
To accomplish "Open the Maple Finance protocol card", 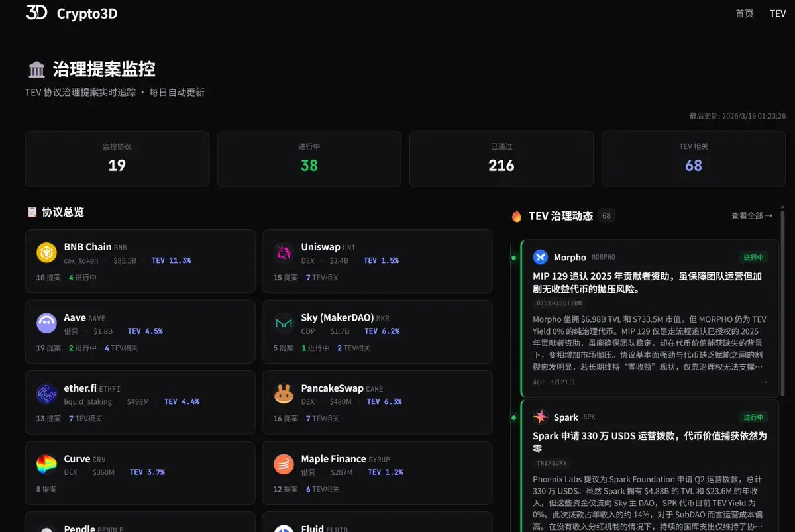I will (x=377, y=473).
